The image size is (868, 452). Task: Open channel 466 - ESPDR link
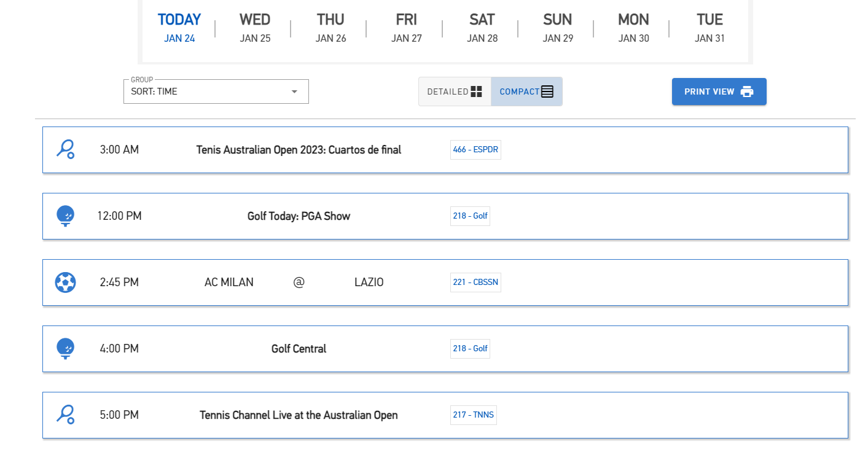(475, 150)
